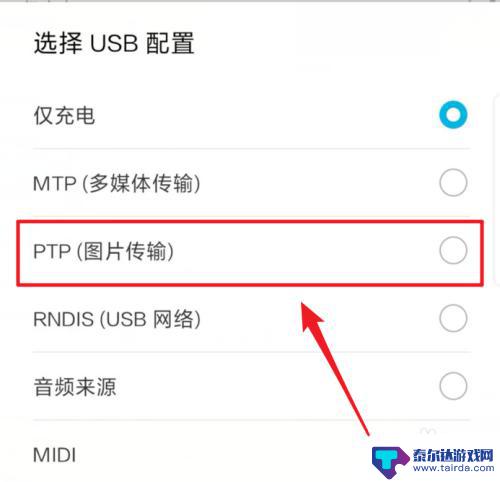
Task: Click the blue T-shaped tairda logo icon
Action: pos(390,462)
